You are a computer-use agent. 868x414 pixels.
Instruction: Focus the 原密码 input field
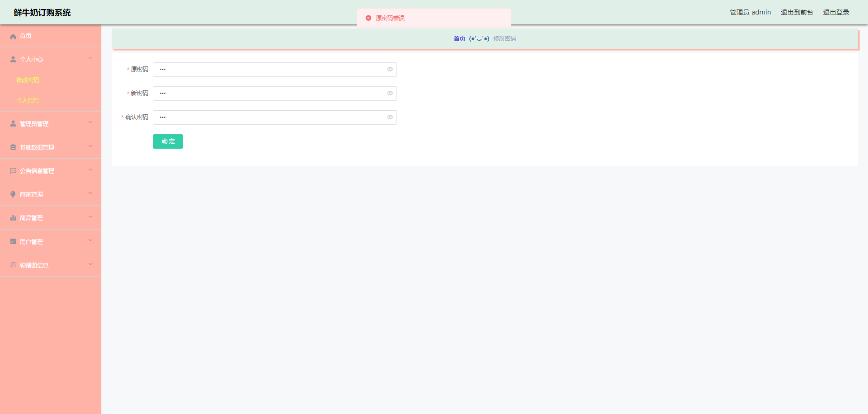(274, 70)
